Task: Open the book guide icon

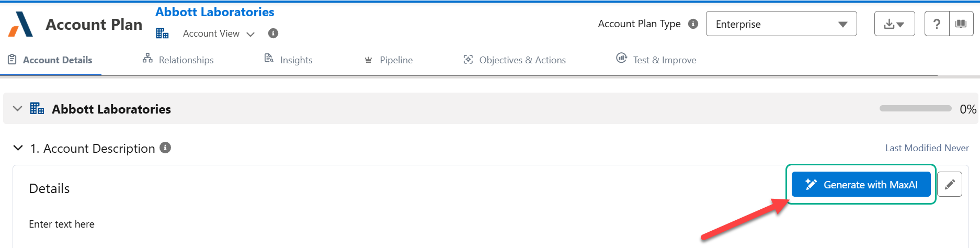Action: (961, 24)
